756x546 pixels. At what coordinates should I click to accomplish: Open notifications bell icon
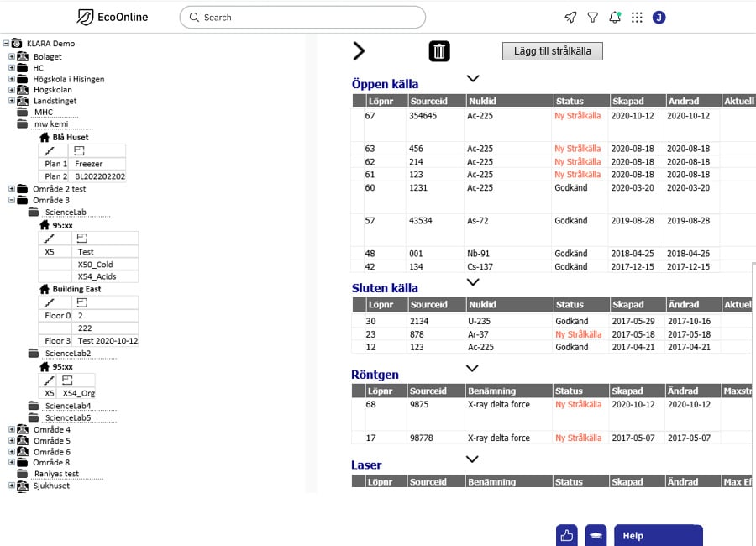click(615, 18)
